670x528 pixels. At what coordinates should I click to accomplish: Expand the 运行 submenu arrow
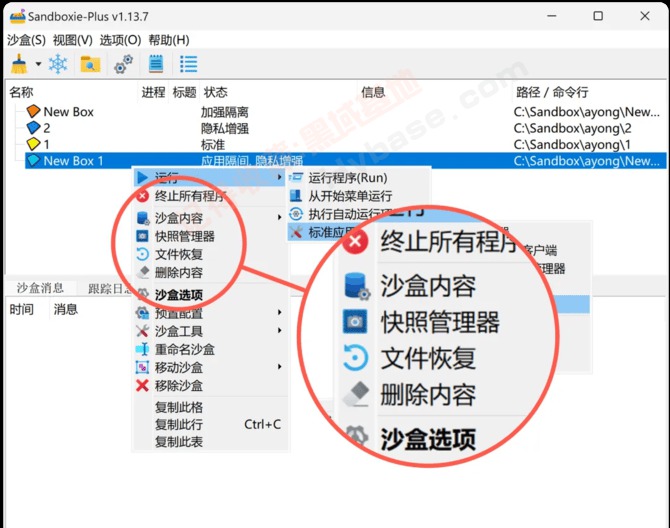point(279,177)
